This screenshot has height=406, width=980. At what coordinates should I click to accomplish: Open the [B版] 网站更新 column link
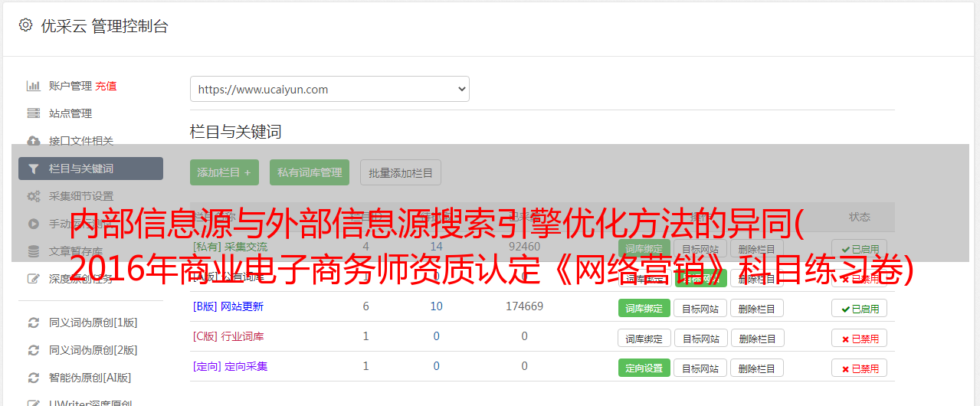(228, 306)
